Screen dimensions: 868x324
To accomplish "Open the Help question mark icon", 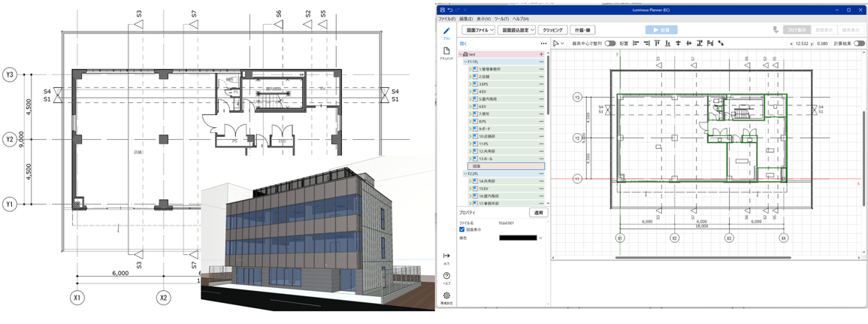I will (x=446, y=276).
